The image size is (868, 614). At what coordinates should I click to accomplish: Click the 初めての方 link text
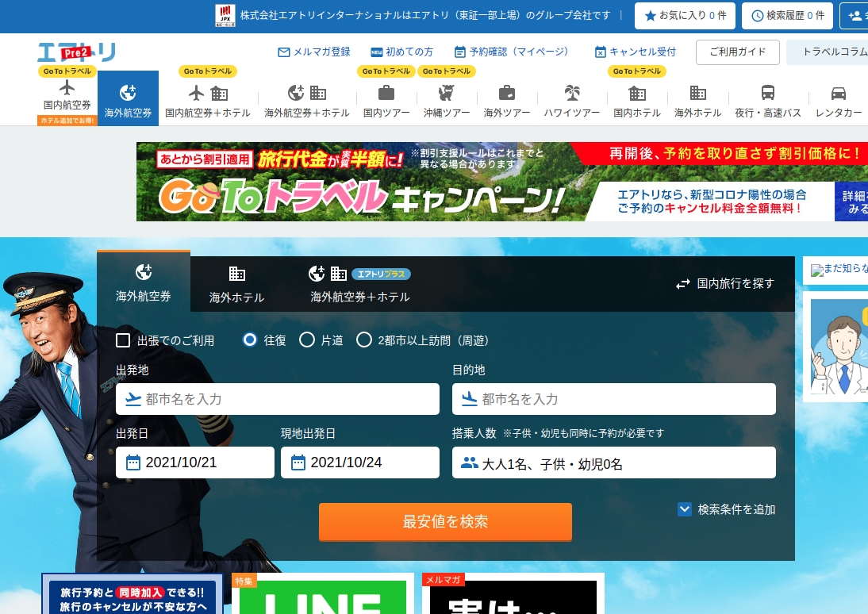409,52
